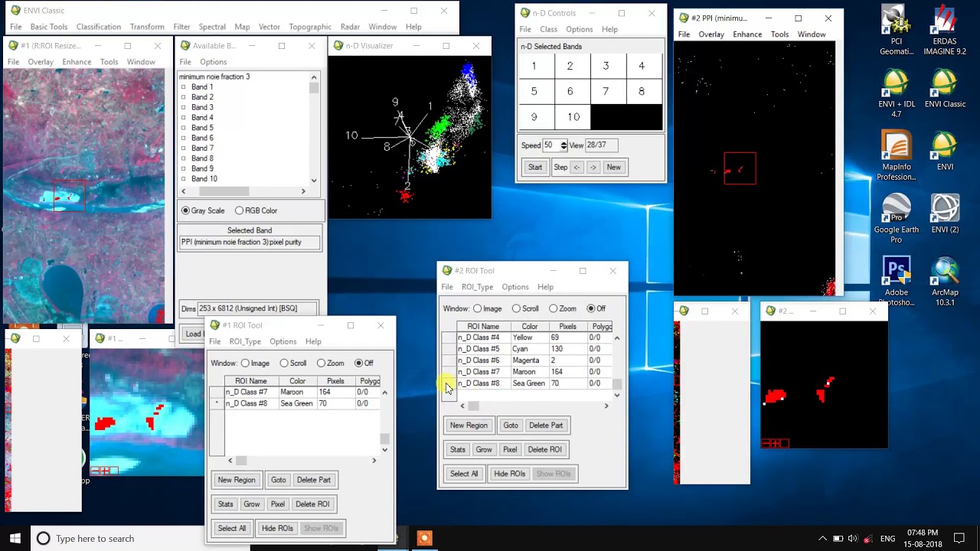Click the Selected Band text field
Image resolution: width=980 pixels, height=551 pixels.
pos(250,243)
